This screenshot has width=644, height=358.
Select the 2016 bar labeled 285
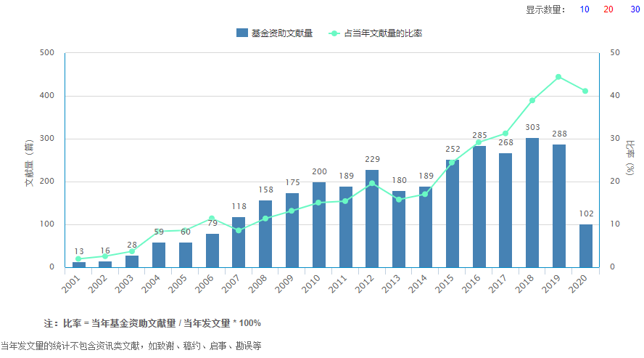479,206
